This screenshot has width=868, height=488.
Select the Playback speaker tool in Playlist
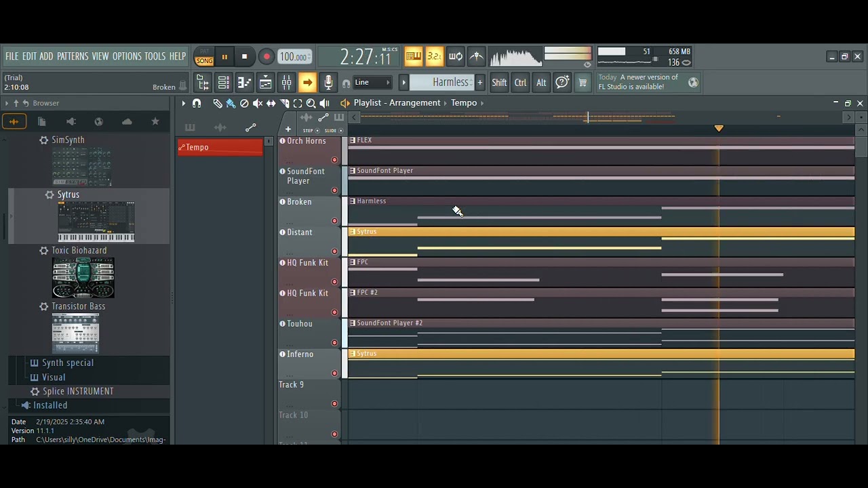[x=325, y=103]
